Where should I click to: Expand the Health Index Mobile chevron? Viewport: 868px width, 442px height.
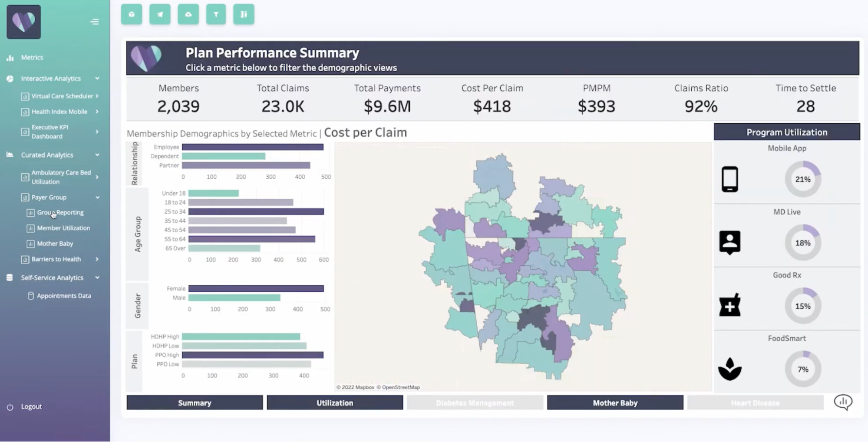coord(97,112)
